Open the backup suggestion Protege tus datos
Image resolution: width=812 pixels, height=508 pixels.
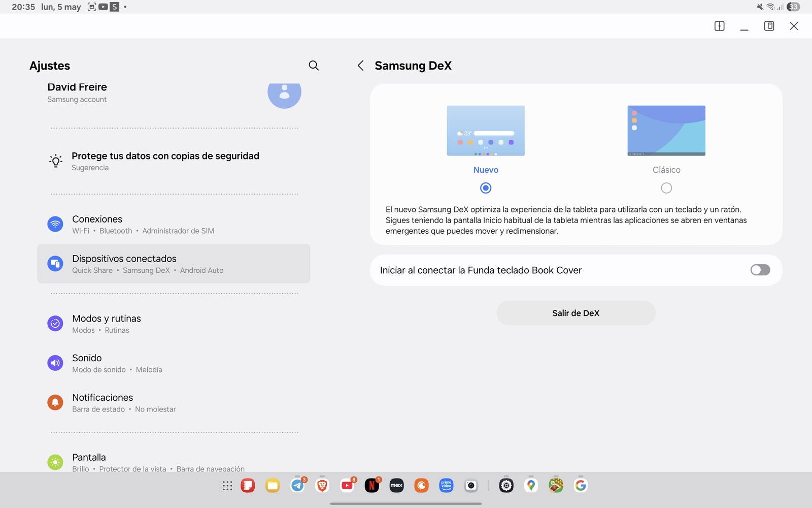165,161
